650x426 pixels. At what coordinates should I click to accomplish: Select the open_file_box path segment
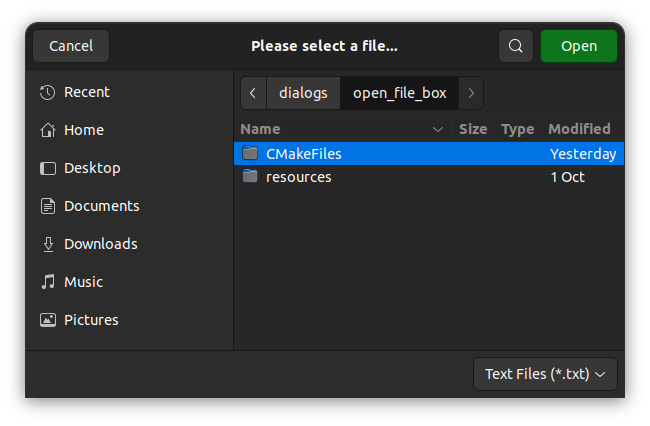point(399,93)
